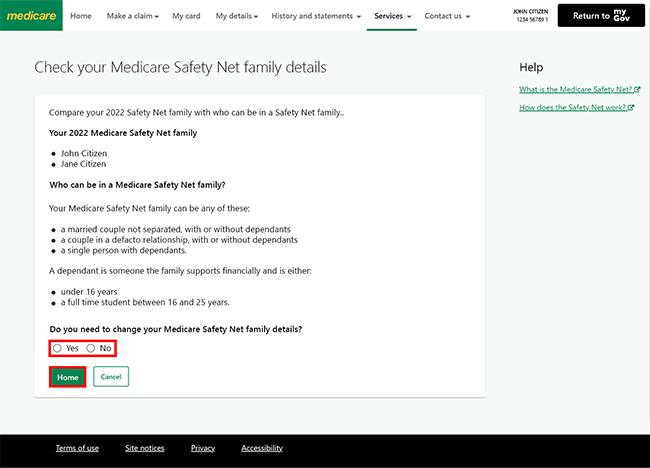Open Privacy footer link
Image resolution: width=650 pixels, height=468 pixels.
click(x=203, y=448)
